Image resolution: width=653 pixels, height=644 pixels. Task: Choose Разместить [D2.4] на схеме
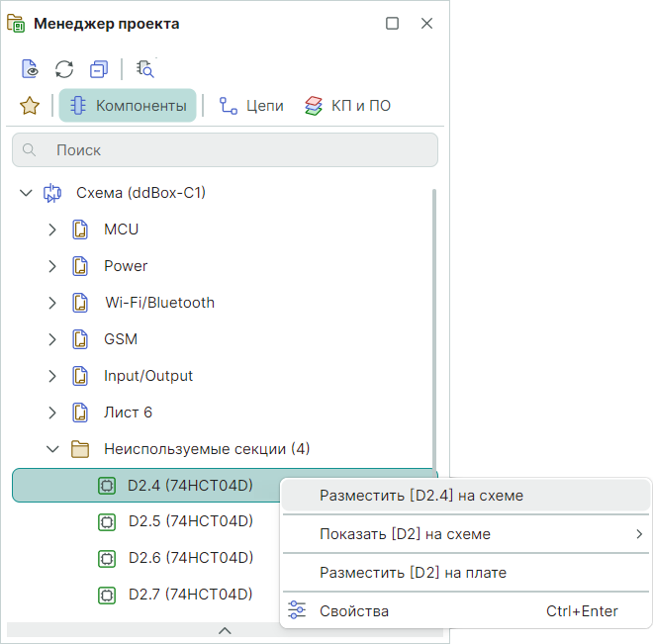coord(420,496)
